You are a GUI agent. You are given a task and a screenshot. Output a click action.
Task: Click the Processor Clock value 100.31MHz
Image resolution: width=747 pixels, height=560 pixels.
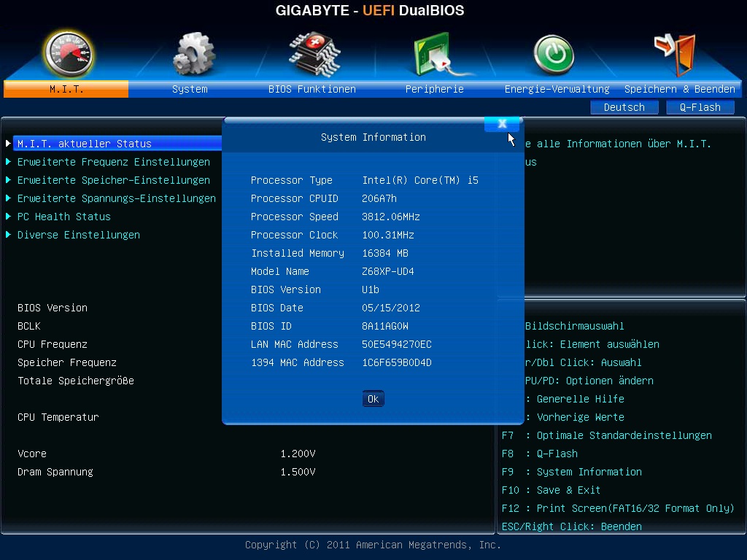388,235
